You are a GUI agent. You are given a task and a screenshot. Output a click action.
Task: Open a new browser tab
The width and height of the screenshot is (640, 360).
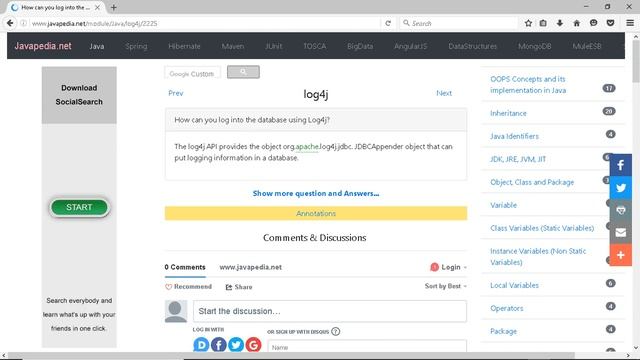(113, 7)
